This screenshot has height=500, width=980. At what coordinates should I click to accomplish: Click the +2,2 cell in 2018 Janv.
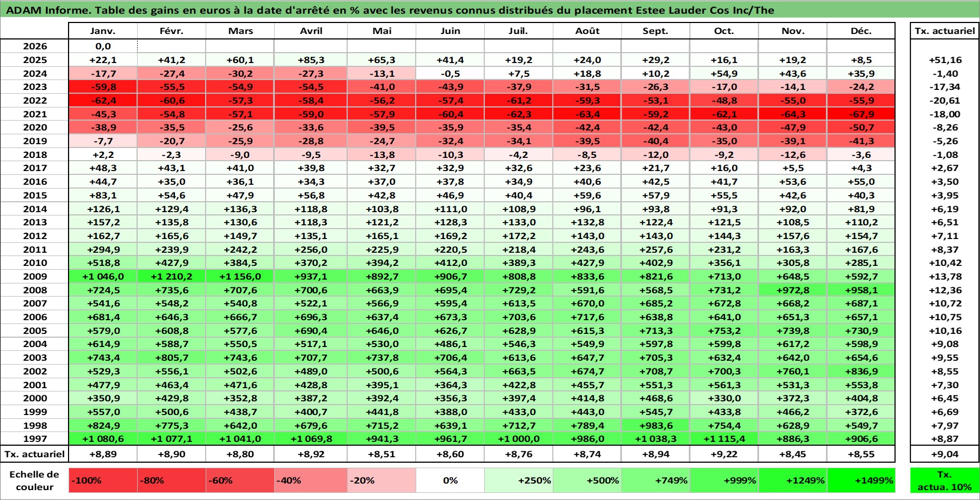tap(103, 155)
